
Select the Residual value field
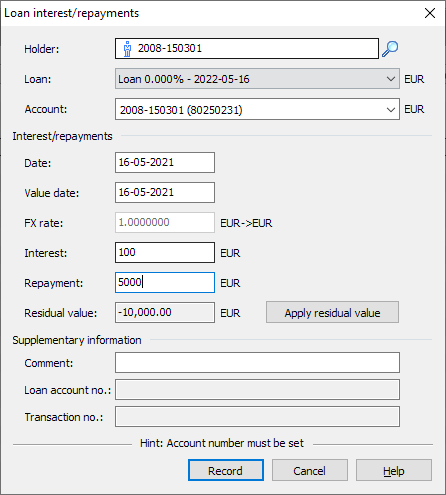coord(165,313)
